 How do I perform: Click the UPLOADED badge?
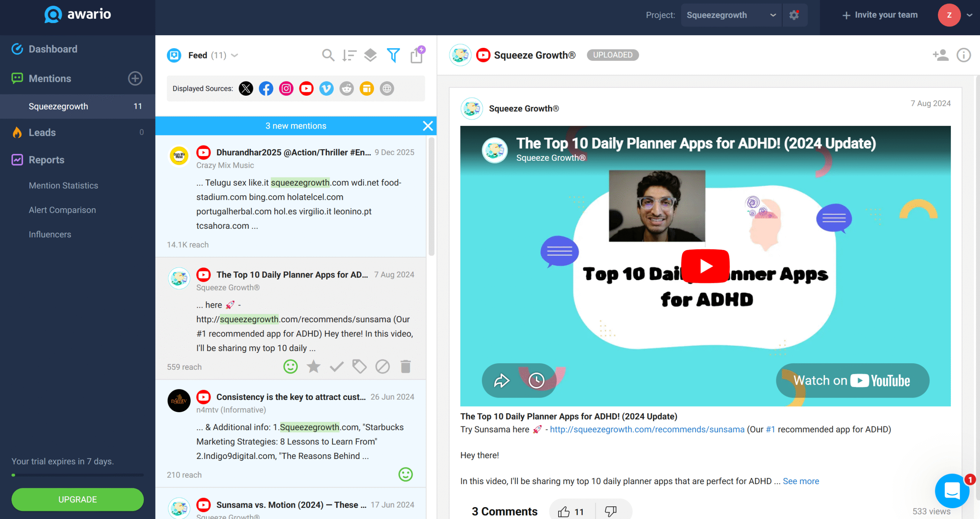pos(612,55)
